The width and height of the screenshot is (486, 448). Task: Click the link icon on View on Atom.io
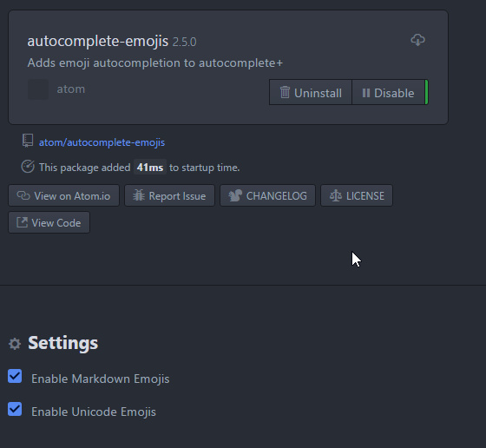[x=23, y=195]
